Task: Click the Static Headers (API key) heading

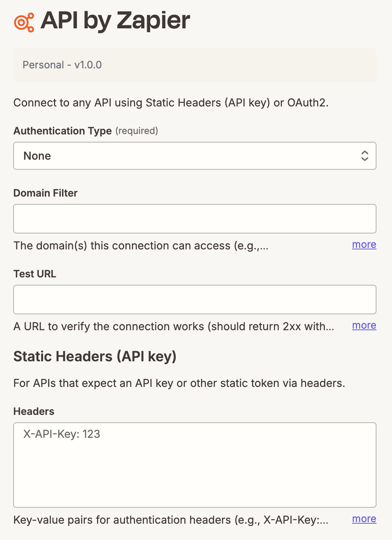Action: (95, 357)
